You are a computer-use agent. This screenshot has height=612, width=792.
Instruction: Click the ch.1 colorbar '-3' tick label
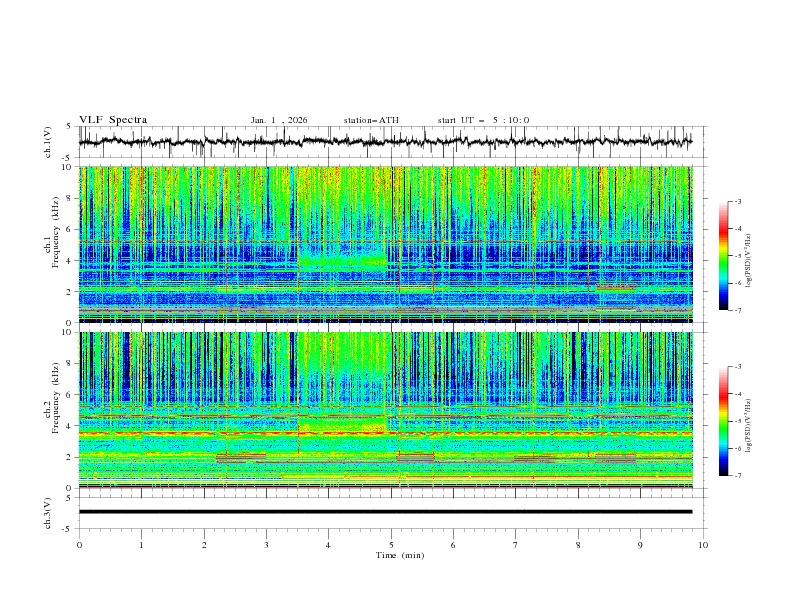click(x=738, y=201)
